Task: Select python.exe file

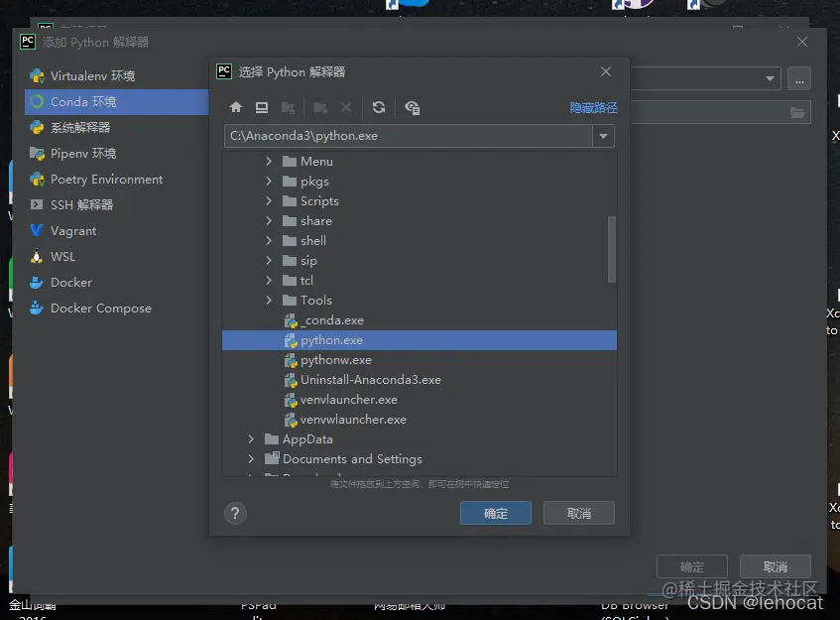Action: point(419,339)
